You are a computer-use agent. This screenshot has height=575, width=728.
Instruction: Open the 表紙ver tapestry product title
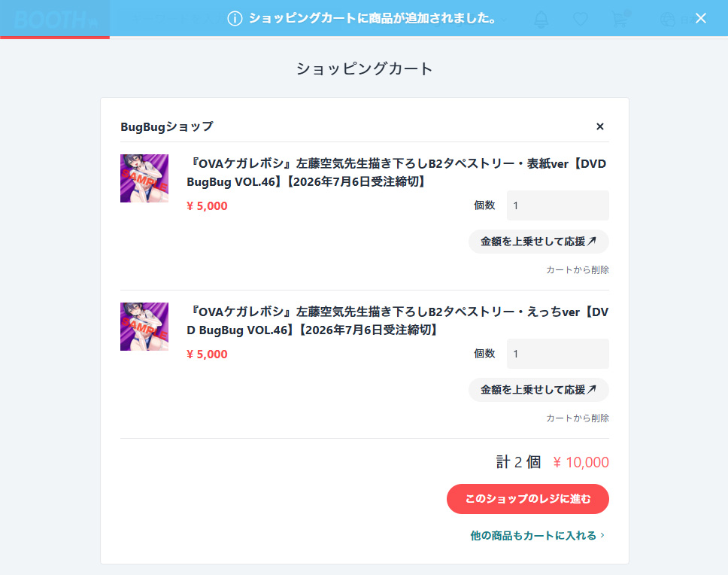[396, 172]
